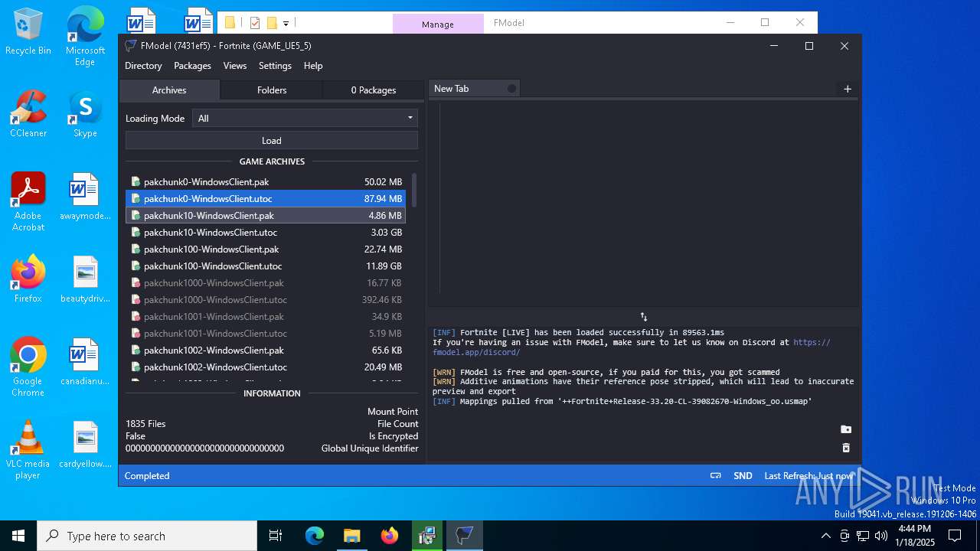980x551 pixels.
Task: Select pakchunk1002-WindowsClient.pak archive
Action: [265, 350]
